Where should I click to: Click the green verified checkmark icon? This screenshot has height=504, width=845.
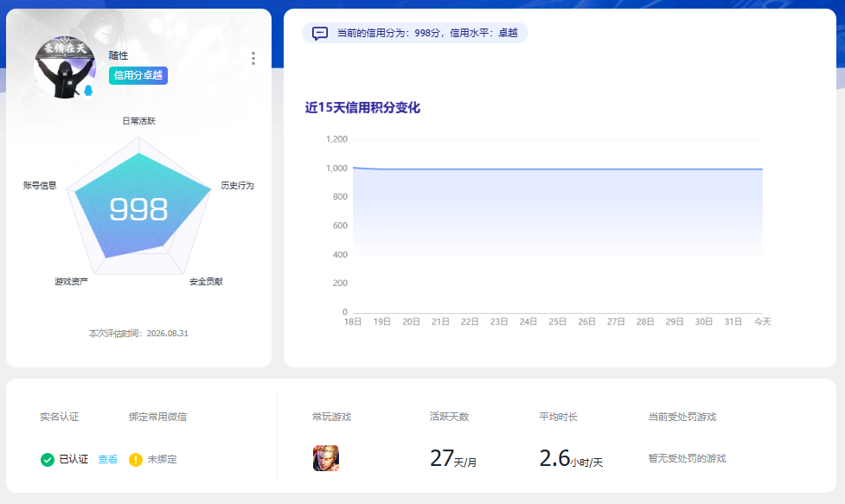click(x=48, y=459)
